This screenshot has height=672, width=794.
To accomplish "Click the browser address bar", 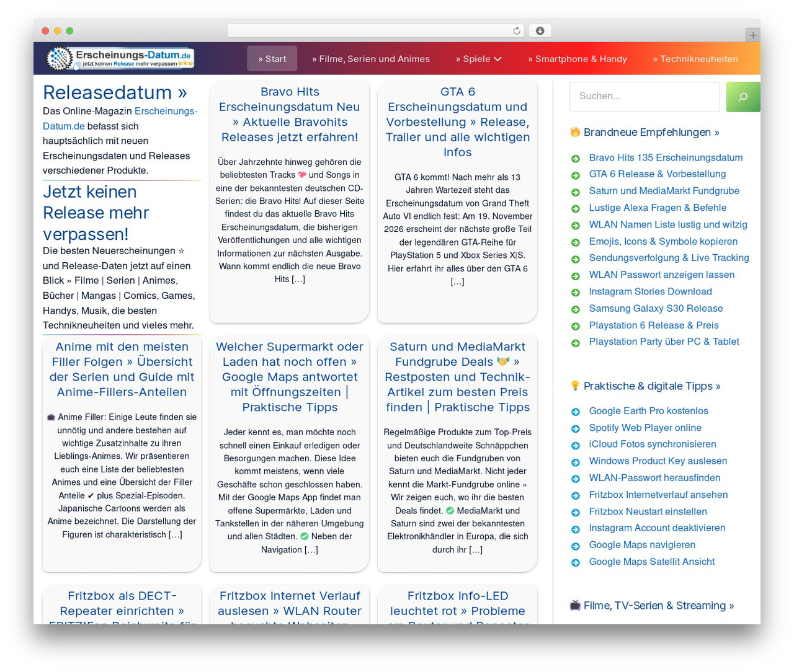I will pos(376,31).
